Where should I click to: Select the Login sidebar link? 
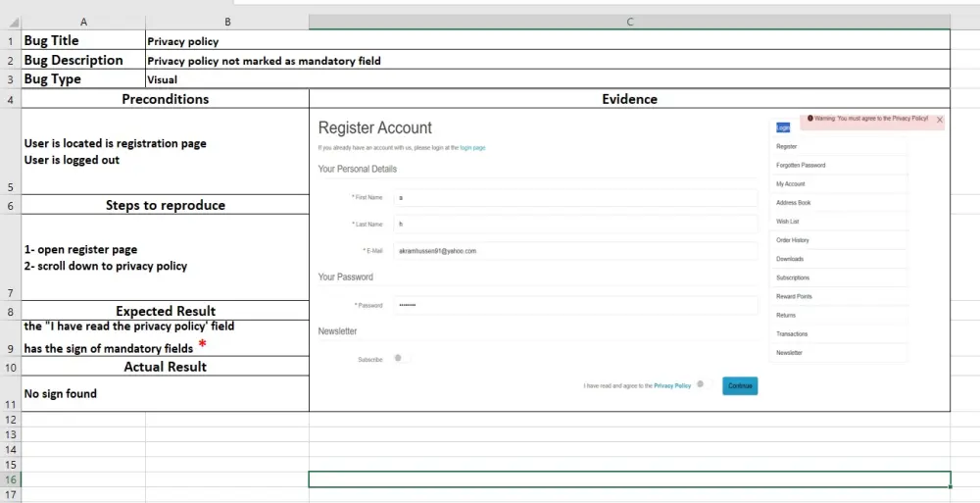783,127
